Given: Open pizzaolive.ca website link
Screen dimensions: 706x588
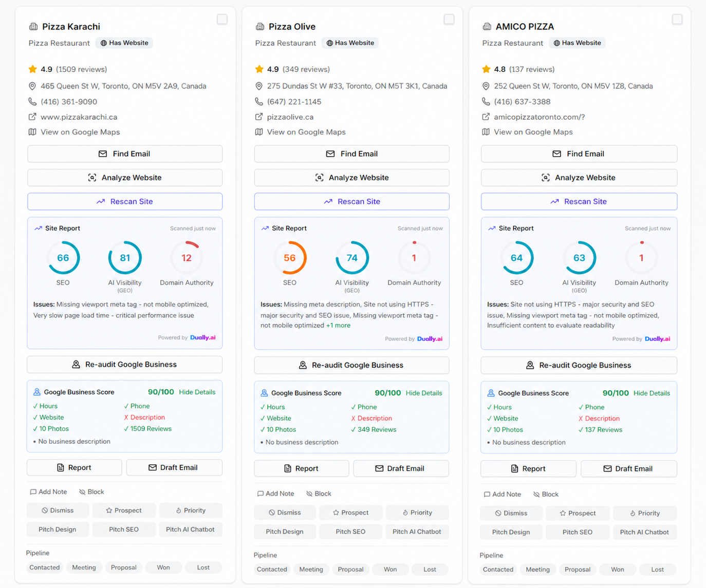Looking at the screenshot, I should pyautogui.click(x=290, y=117).
